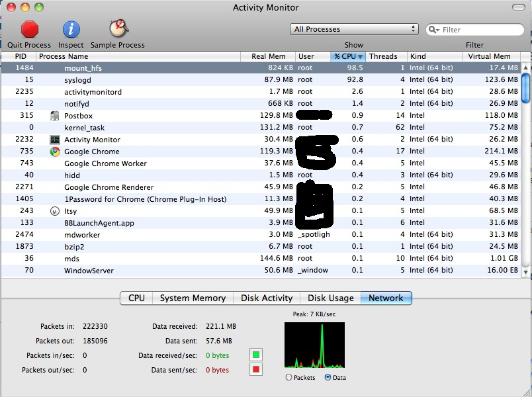Select the WindowServer process row
Viewport: 532px width, 397px height.
click(261, 271)
